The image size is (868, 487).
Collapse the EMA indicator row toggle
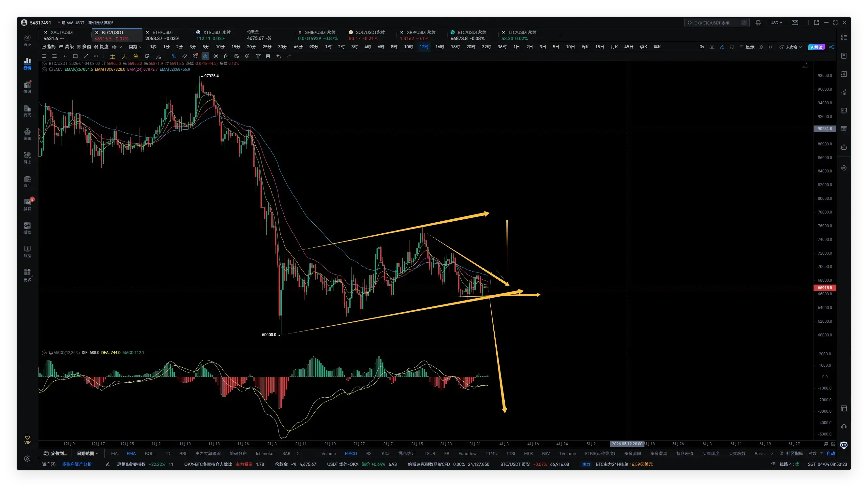click(44, 69)
